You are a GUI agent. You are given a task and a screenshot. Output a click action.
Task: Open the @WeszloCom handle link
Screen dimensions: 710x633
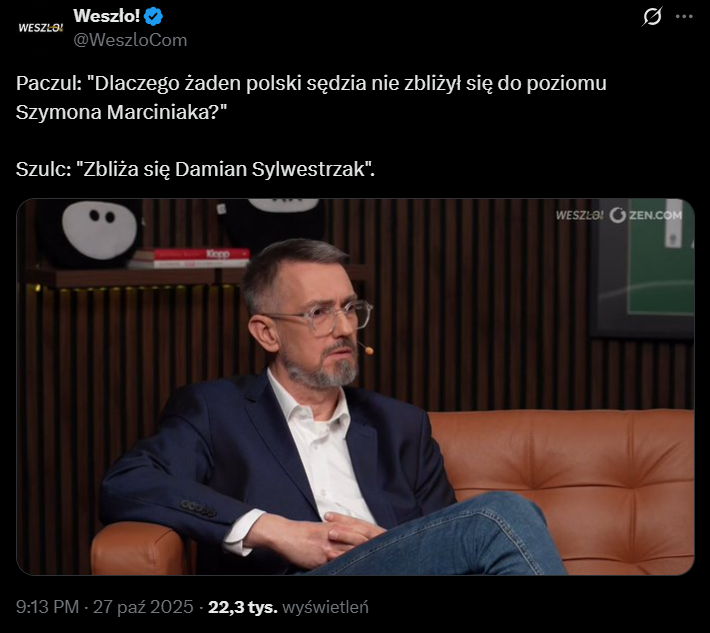click(130, 40)
